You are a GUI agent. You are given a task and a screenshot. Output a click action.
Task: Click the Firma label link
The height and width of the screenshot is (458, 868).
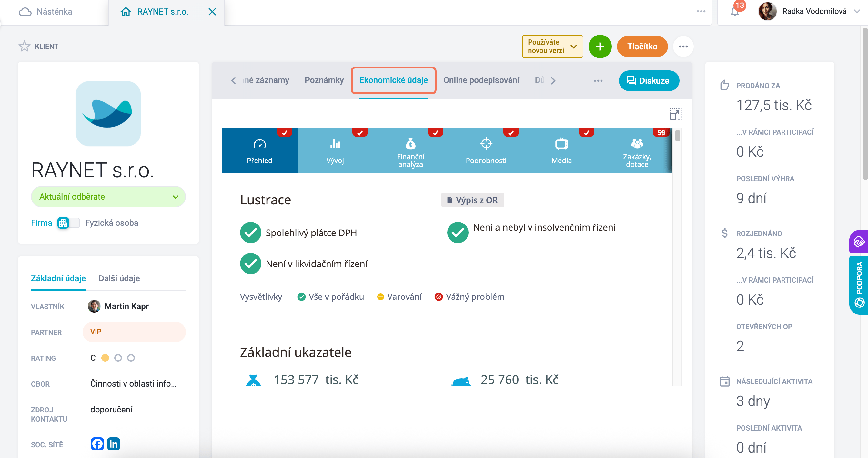pyautogui.click(x=41, y=223)
